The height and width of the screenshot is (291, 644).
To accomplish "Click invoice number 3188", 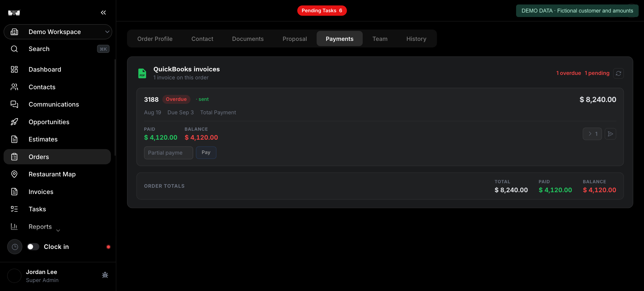I will pyautogui.click(x=151, y=100).
